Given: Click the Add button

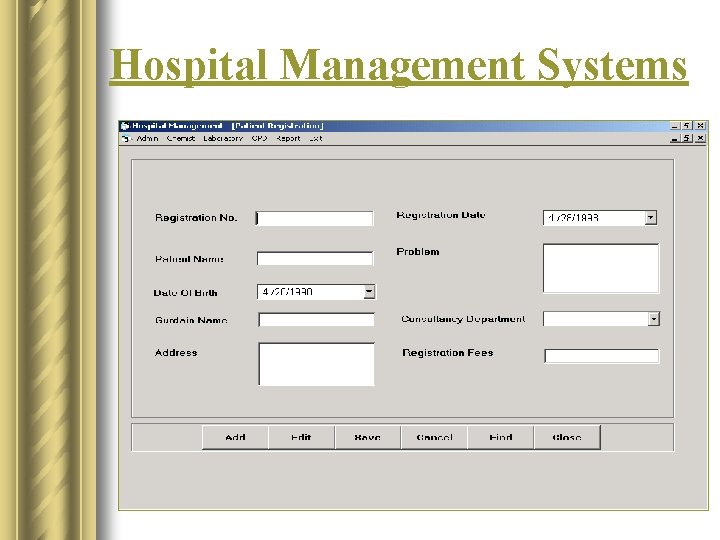Looking at the screenshot, I should 235,437.
